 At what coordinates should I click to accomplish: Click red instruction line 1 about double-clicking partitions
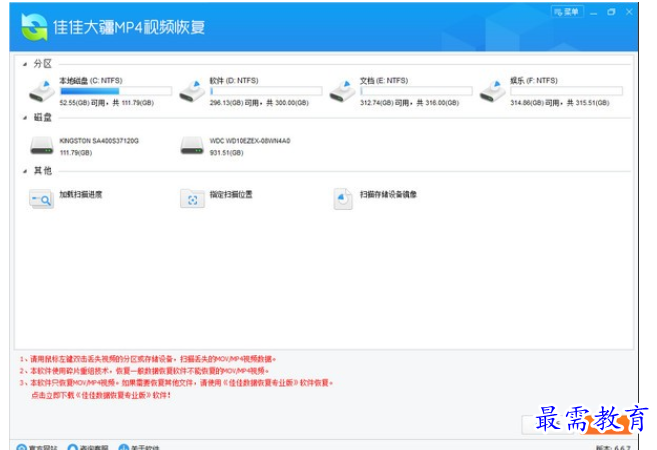point(148,359)
